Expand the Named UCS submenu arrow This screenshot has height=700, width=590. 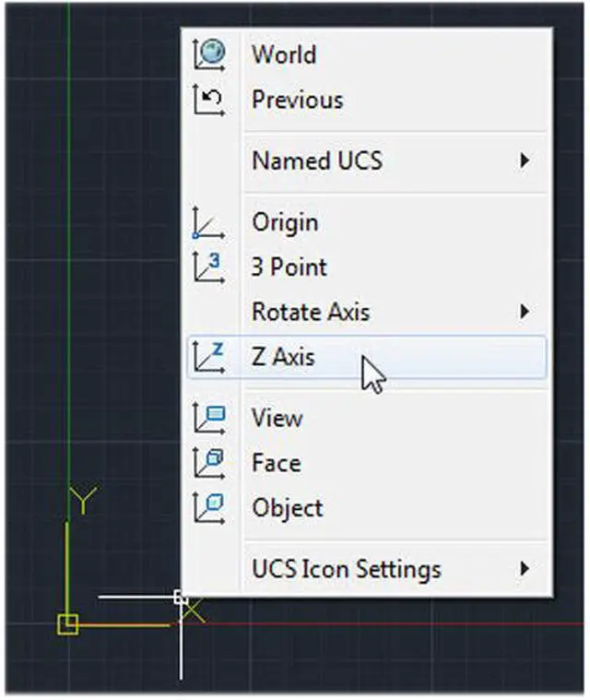(x=525, y=160)
